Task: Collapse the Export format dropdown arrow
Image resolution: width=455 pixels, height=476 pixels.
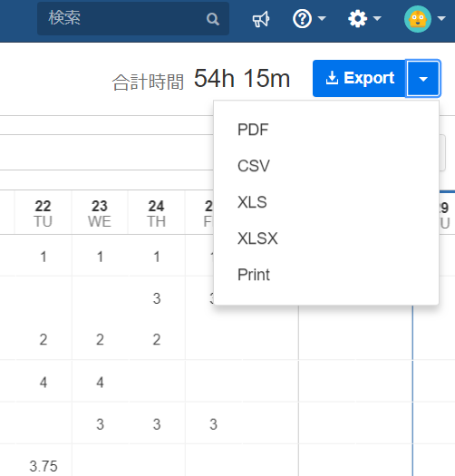Action: pos(423,79)
